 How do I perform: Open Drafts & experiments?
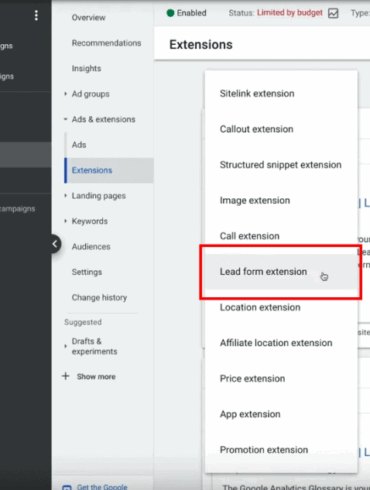(x=94, y=346)
